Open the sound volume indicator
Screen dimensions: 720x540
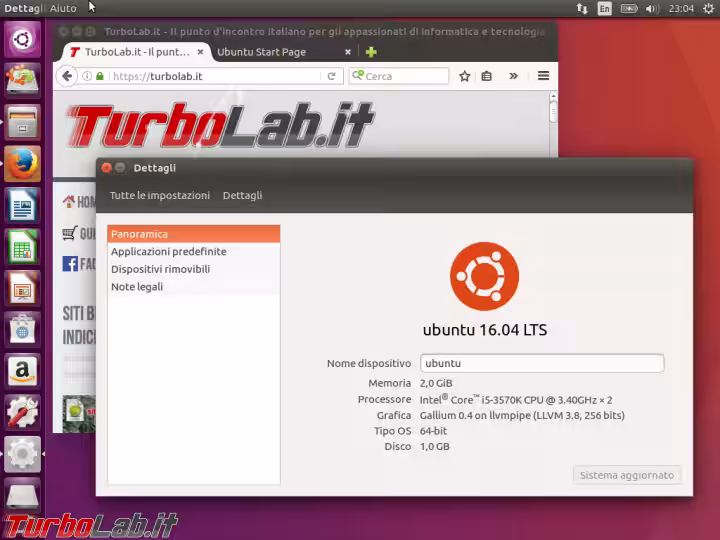pyautogui.click(x=652, y=8)
